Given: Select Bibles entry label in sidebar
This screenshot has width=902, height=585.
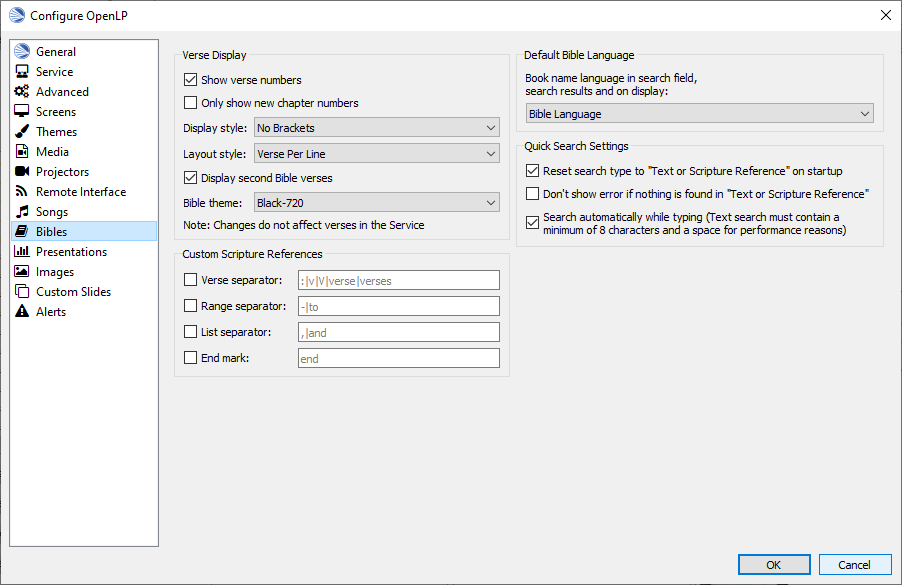Looking at the screenshot, I should click(51, 232).
